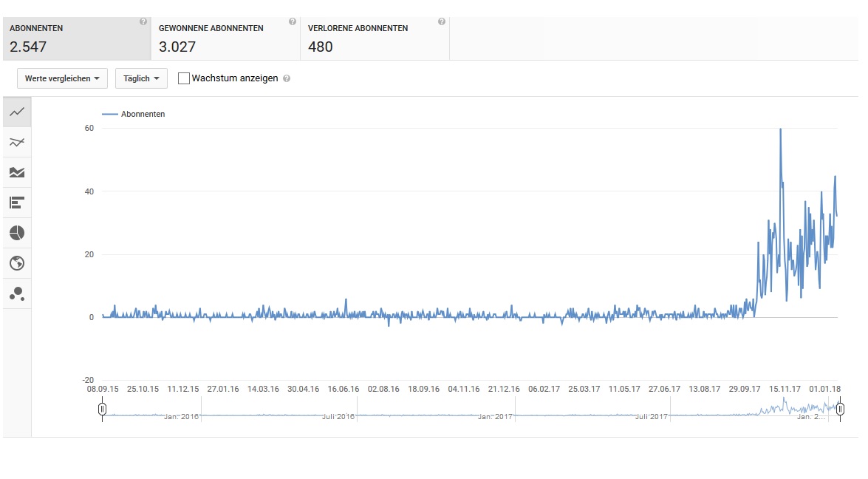Select the Abonnenten metric tab
868x479 pixels.
coord(76,38)
